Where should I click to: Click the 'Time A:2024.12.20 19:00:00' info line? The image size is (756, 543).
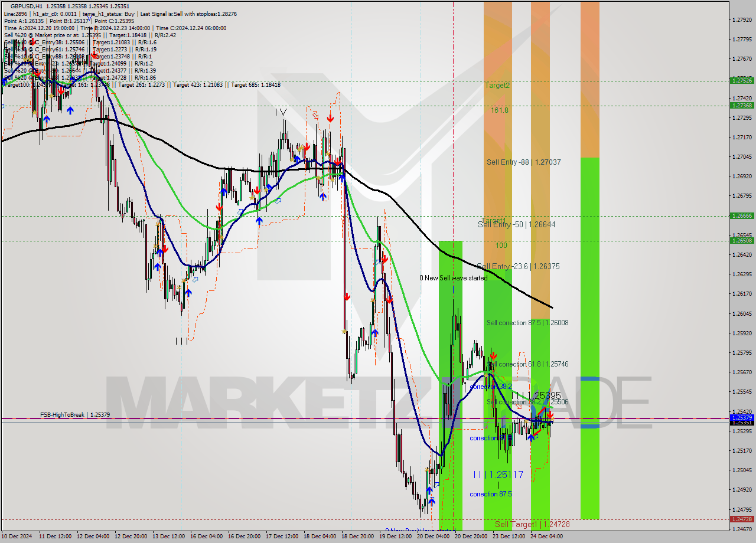click(x=40, y=28)
